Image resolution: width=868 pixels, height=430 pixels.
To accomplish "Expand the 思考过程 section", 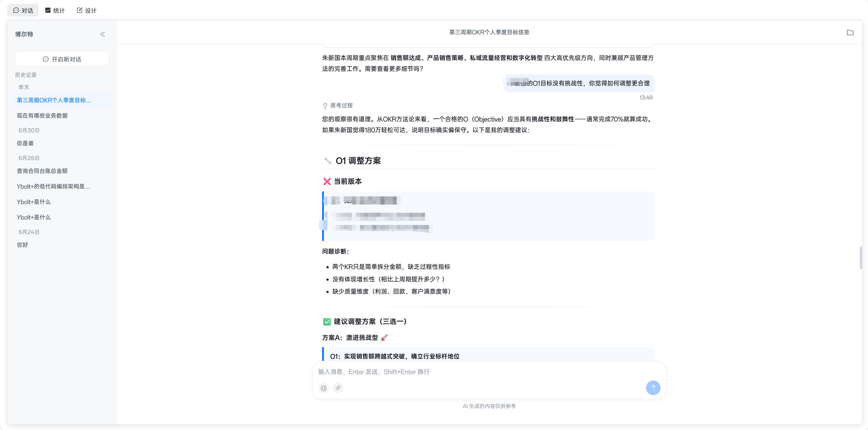I will pyautogui.click(x=338, y=106).
